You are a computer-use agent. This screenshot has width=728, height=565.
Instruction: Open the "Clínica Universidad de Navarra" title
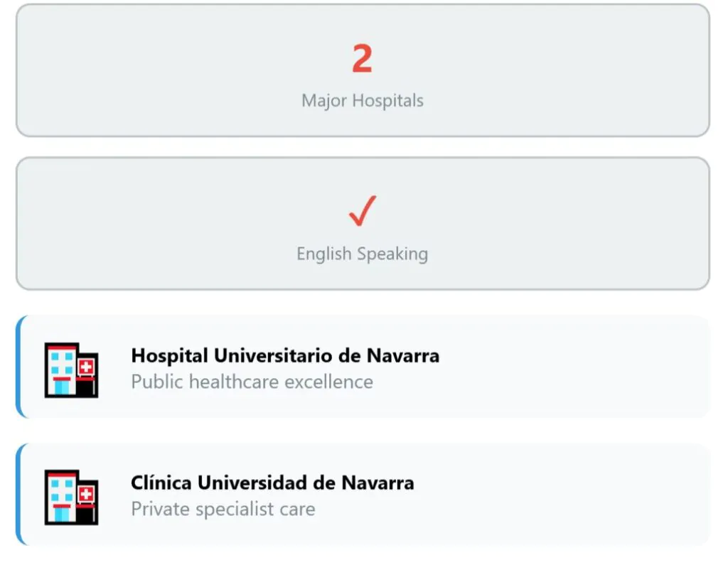pyautogui.click(x=272, y=483)
